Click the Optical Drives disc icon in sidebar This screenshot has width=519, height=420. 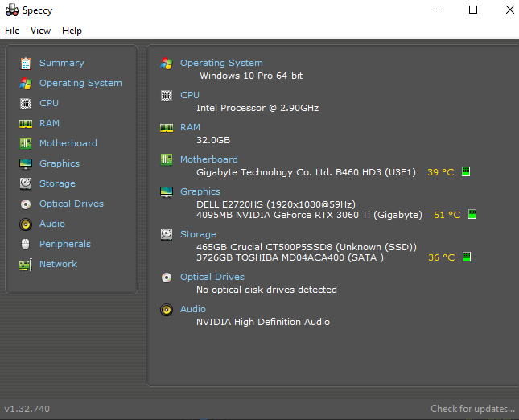pos(26,204)
